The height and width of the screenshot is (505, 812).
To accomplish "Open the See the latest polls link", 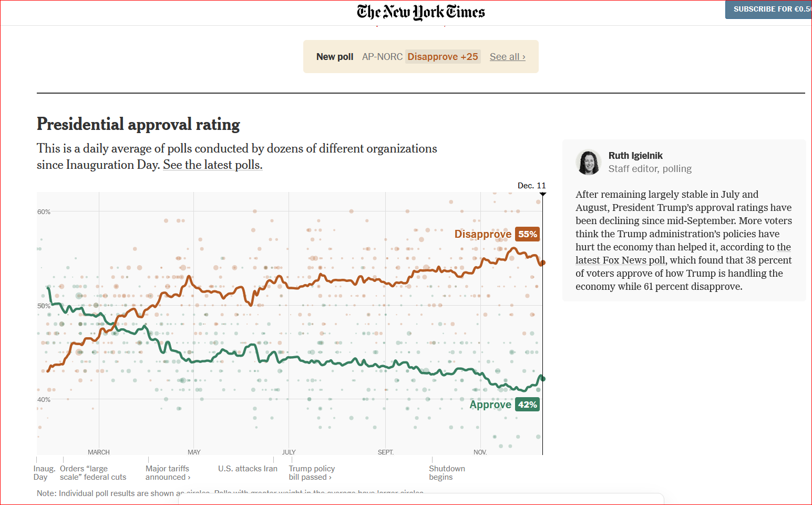I will pyautogui.click(x=212, y=165).
